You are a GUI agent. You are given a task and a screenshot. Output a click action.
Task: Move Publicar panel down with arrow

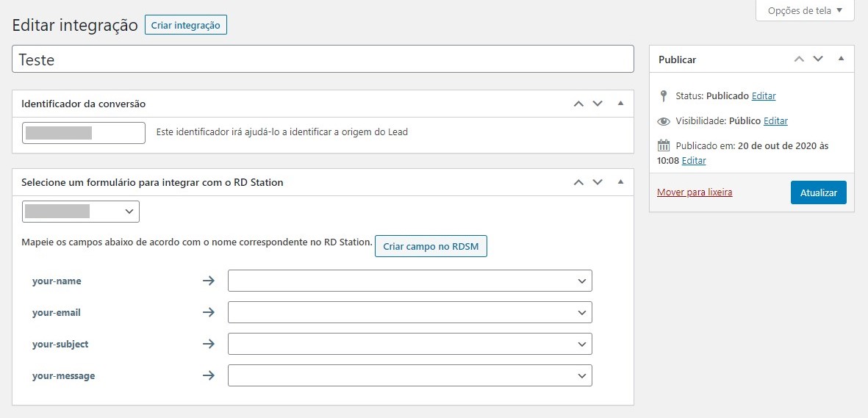818,59
